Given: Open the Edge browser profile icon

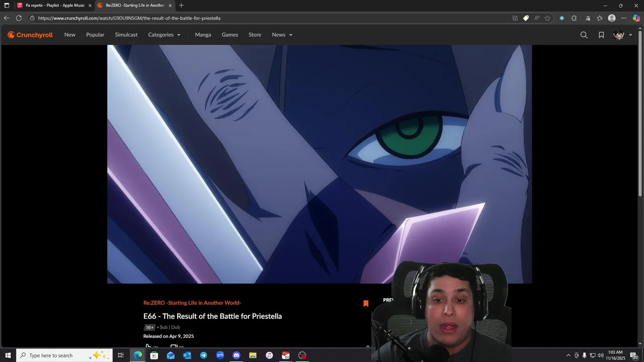Looking at the screenshot, I should (x=612, y=18).
